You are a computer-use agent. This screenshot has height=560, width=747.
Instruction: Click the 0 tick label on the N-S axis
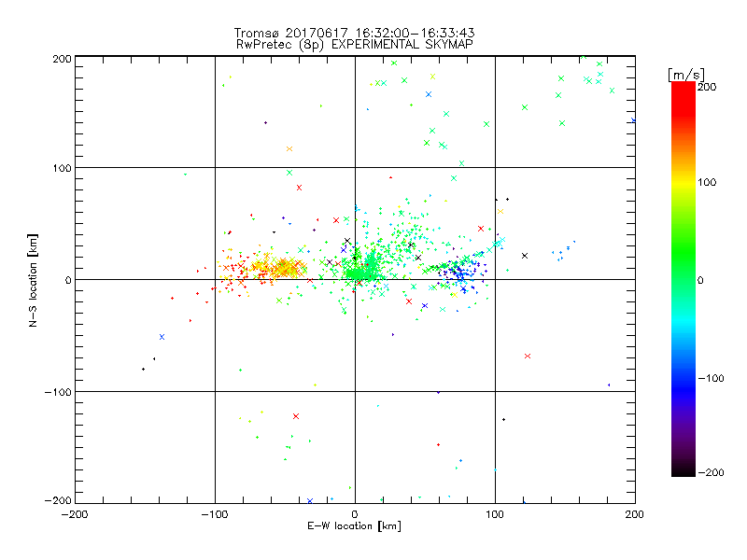pos(68,280)
